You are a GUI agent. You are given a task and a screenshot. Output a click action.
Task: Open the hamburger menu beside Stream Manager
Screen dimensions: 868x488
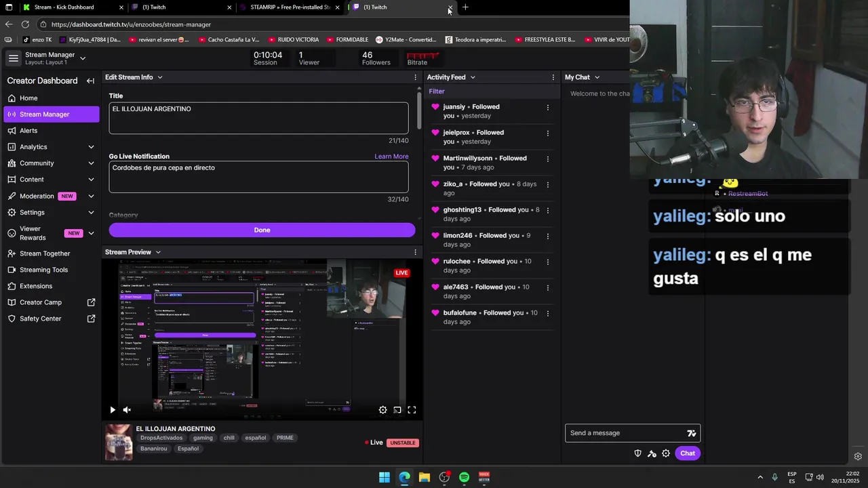pyautogui.click(x=13, y=58)
